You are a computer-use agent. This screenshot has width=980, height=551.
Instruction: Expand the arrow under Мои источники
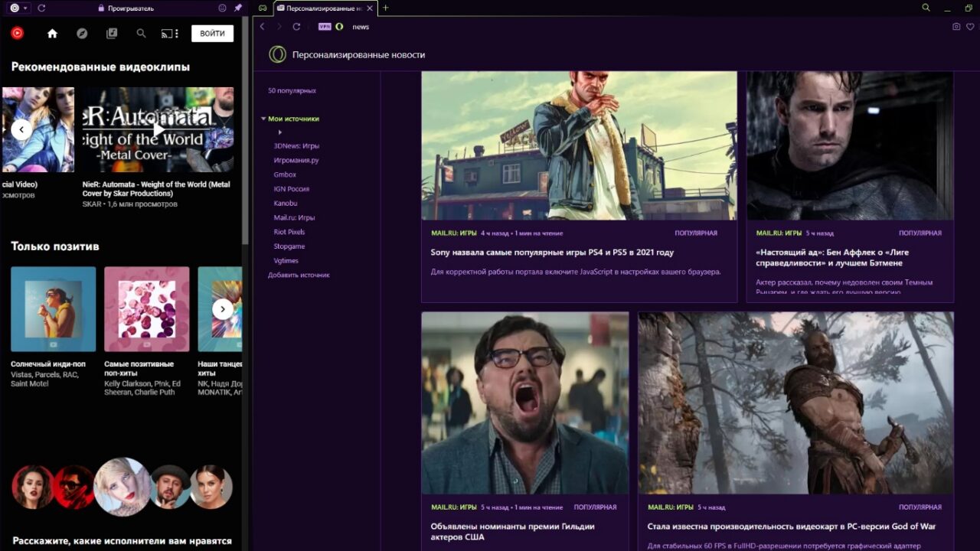[x=280, y=132]
